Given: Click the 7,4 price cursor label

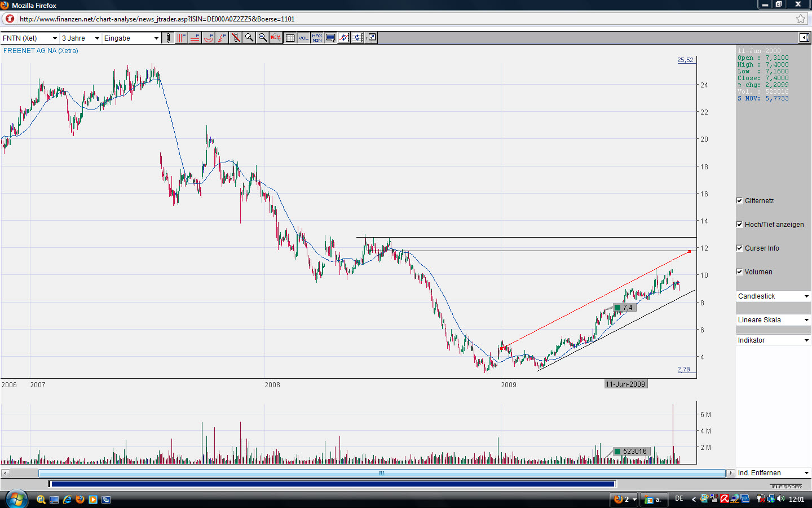Looking at the screenshot, I should pyautogui.click(x=624, y=308).
